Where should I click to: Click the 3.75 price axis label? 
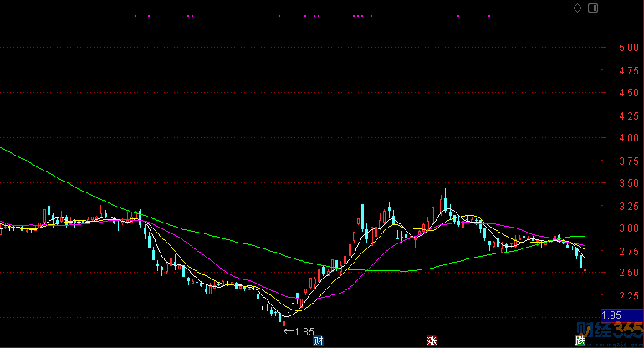[x=629, y=161]
